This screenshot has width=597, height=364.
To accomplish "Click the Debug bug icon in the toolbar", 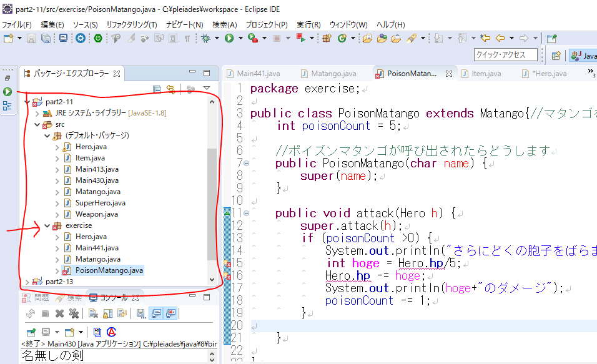I will [x=207, y=39].
